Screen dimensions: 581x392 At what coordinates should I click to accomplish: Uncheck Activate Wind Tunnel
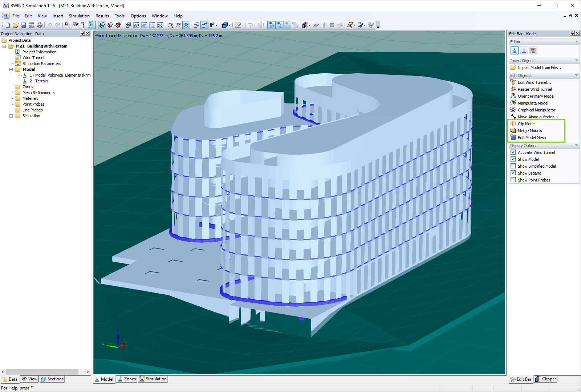(x=513, y=152)
